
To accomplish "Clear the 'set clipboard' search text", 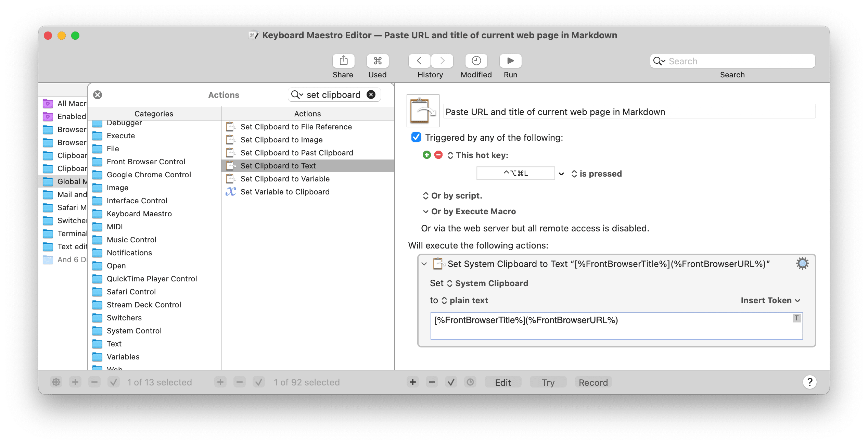I will coord(371,94).
